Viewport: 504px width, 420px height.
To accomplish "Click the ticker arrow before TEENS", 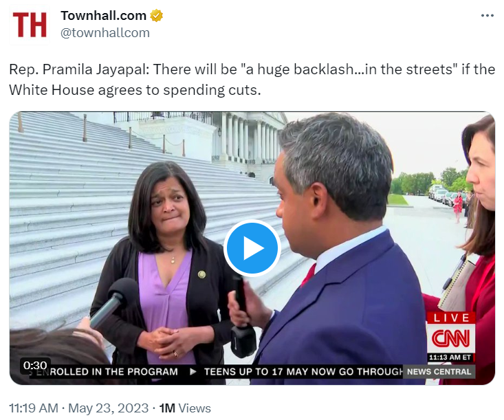I will point(193,372).
